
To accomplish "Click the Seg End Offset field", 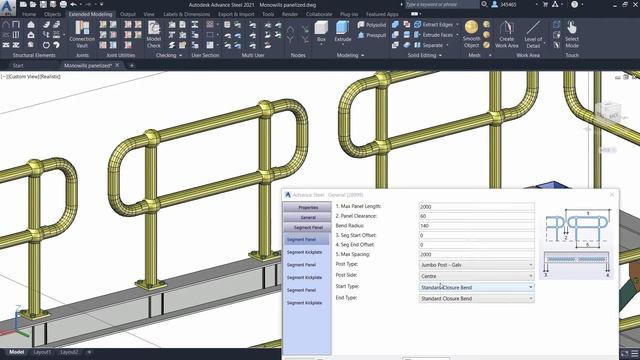I will pyautogui.click(x=476, y=245).
